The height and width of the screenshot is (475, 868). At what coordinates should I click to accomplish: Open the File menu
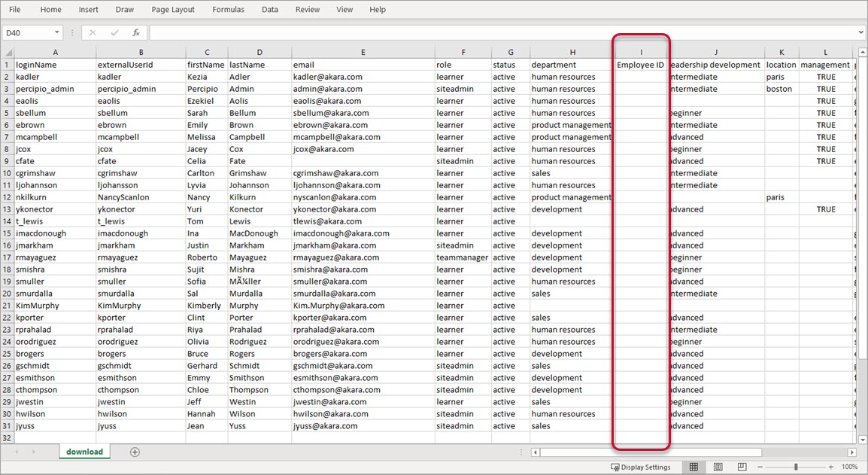coord(14,10)
